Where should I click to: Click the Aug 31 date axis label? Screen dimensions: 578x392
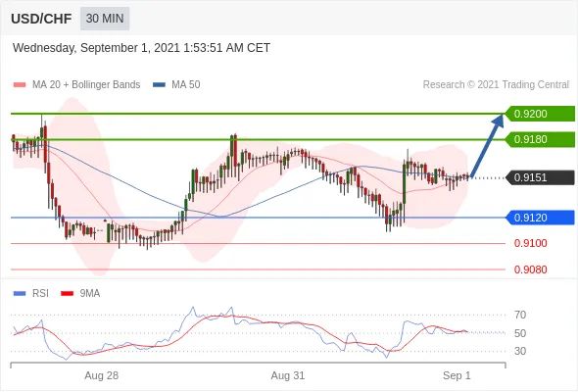(x=288, y=375)
